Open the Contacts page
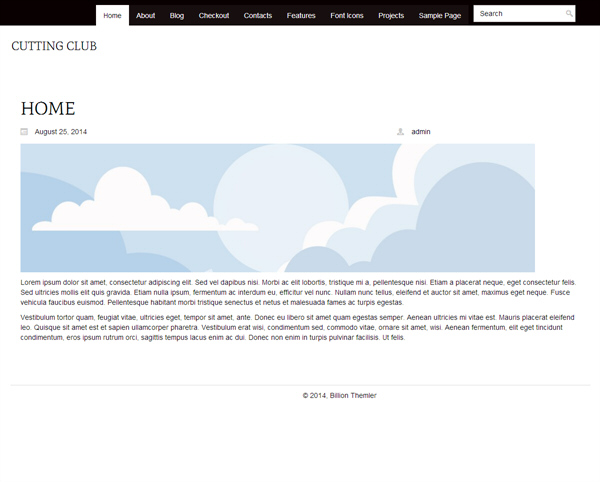The width and height of the screenshot is (600, 482). [x=258, y=16]
